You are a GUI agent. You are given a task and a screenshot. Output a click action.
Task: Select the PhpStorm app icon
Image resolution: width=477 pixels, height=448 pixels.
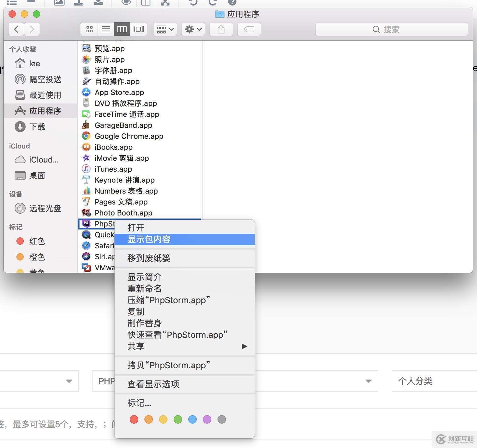pos(87,224)
